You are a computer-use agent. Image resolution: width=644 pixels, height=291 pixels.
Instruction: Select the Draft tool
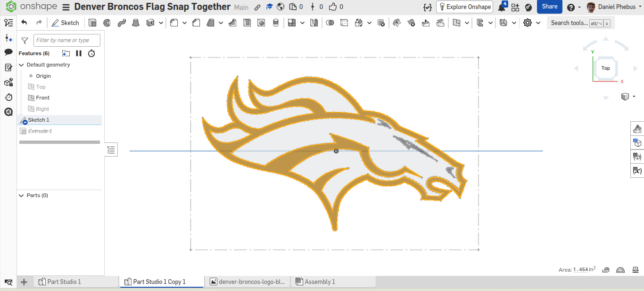[211, 23]
